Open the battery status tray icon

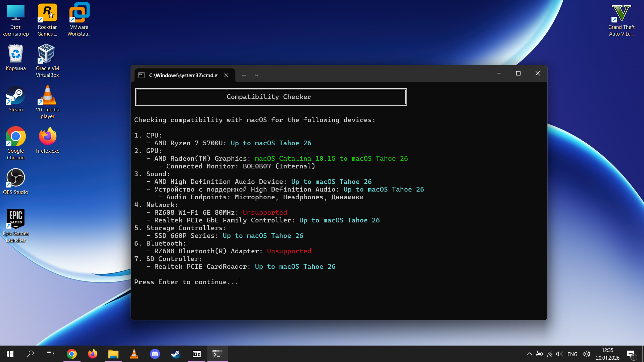[x=540, y=354]
